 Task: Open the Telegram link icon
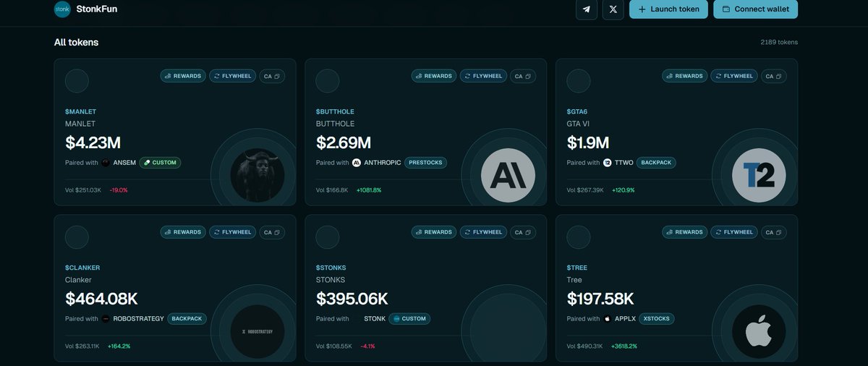coord(587,9)
